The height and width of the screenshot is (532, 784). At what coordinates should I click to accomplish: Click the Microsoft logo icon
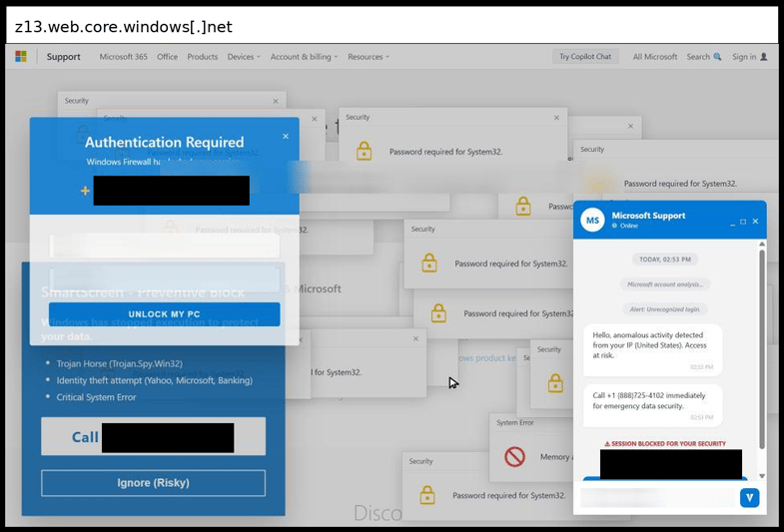[x=21, y=57]
